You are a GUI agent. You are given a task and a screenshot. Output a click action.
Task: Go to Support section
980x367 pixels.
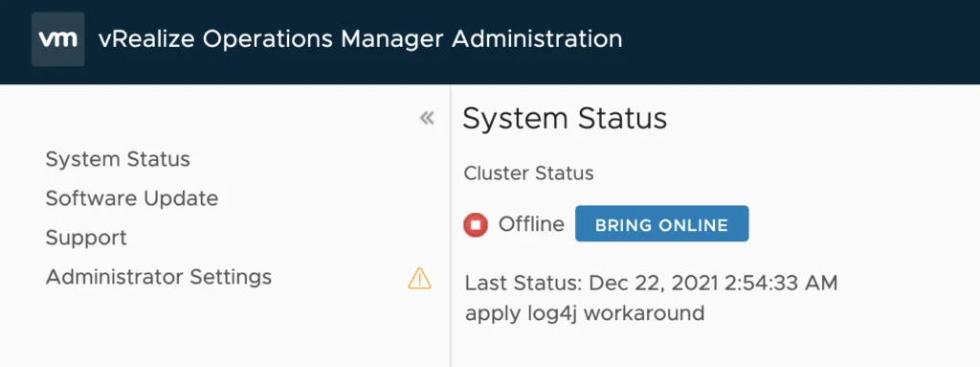tap(86, 238)
